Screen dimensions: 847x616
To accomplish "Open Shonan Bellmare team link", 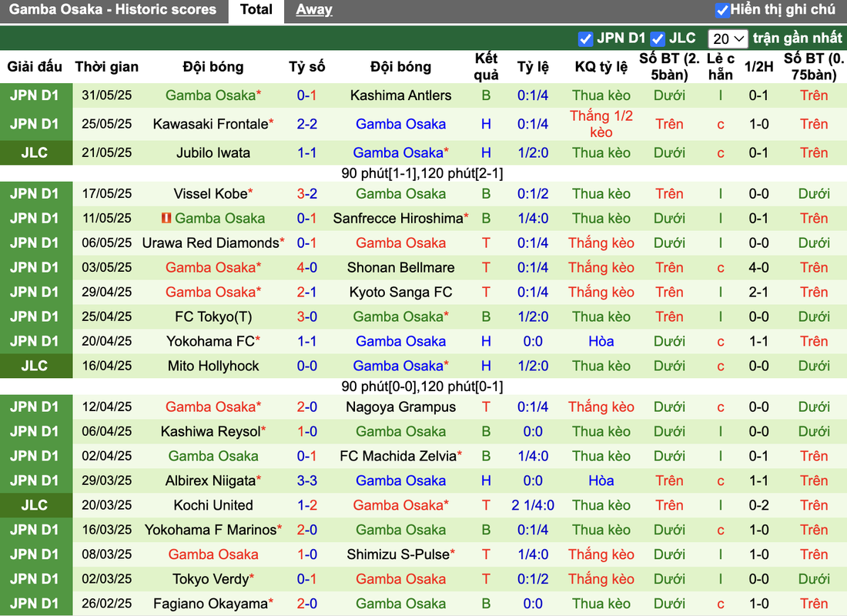I will click(400, 267).
